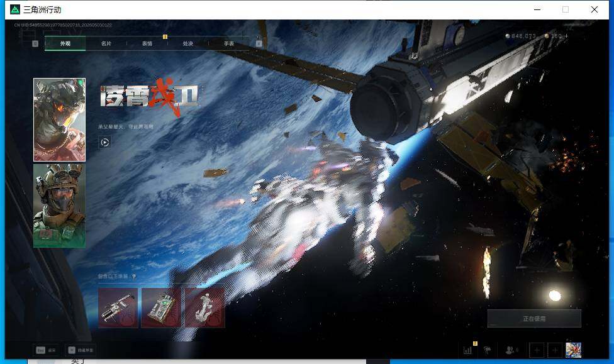Select the white charm item card
The height and width of the screenshot is (364, 614).
[205, 307]
